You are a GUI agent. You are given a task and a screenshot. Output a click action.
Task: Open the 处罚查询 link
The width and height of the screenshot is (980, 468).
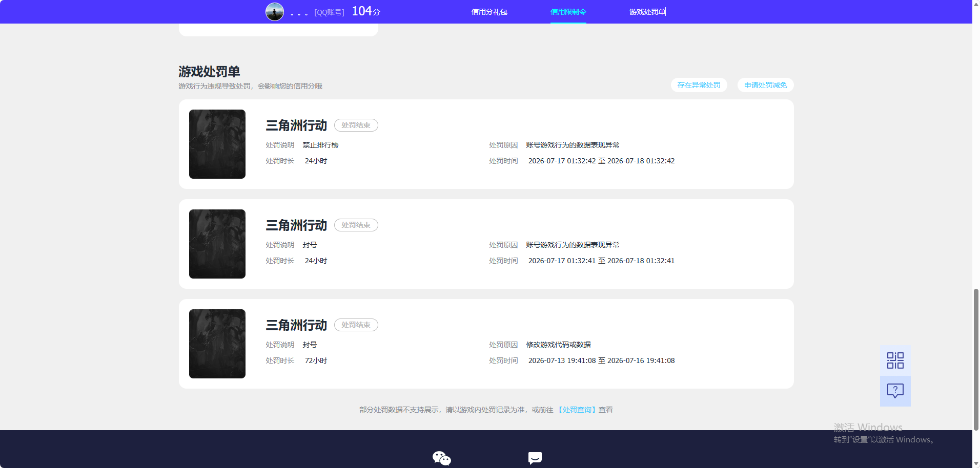click(577, 410)
